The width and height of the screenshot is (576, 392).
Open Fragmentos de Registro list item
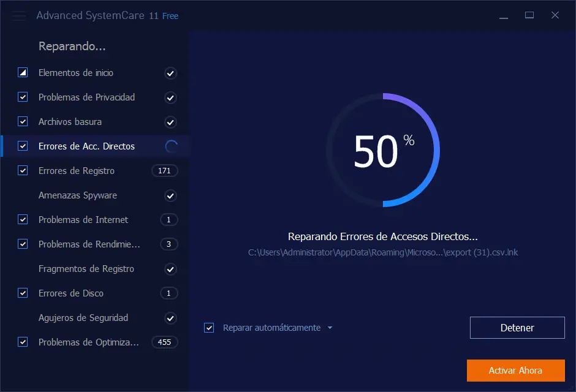pyautogui.click(x=95, y=269)
